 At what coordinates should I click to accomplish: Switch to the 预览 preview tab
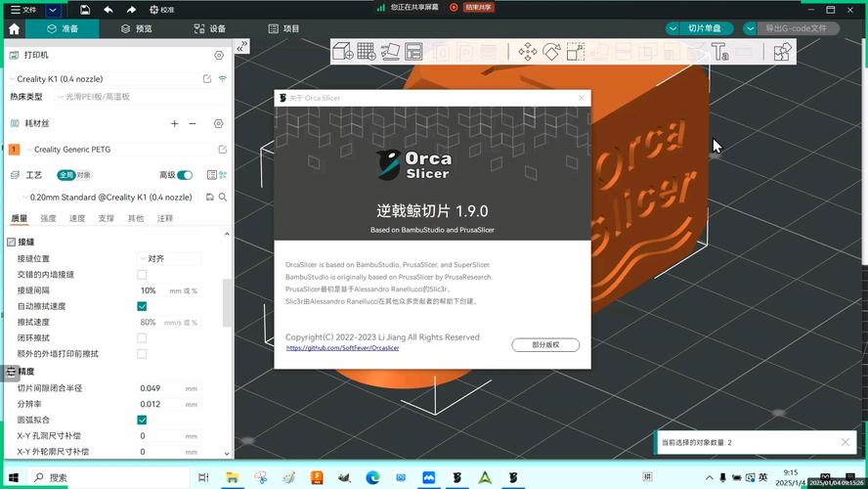pyautogui.click(x=136, y=29)
